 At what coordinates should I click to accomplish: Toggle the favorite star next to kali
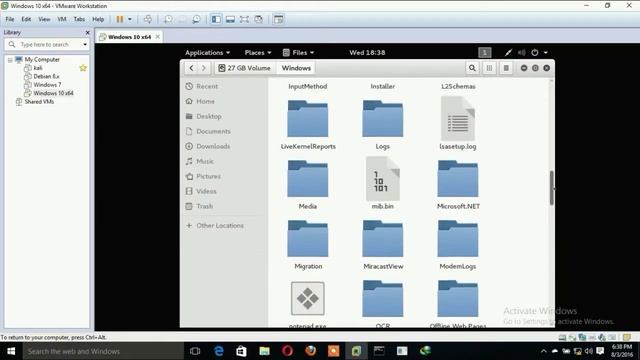pos(83,68)
